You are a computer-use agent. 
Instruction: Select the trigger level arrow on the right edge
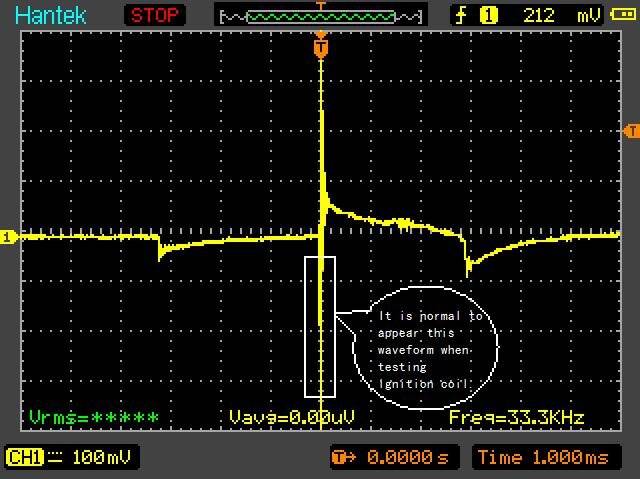coord(631,131)
